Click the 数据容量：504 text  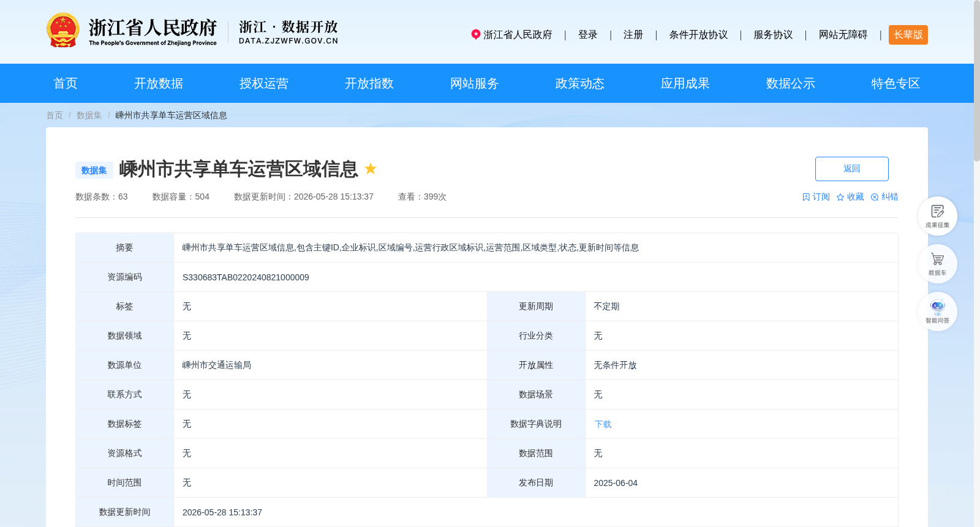[x=181, y=197]
